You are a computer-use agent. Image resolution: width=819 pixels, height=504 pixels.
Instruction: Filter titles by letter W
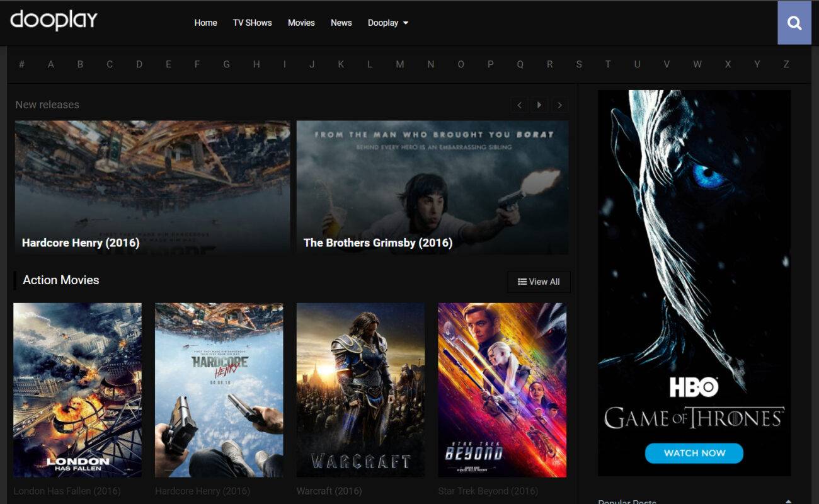point(697,64)
